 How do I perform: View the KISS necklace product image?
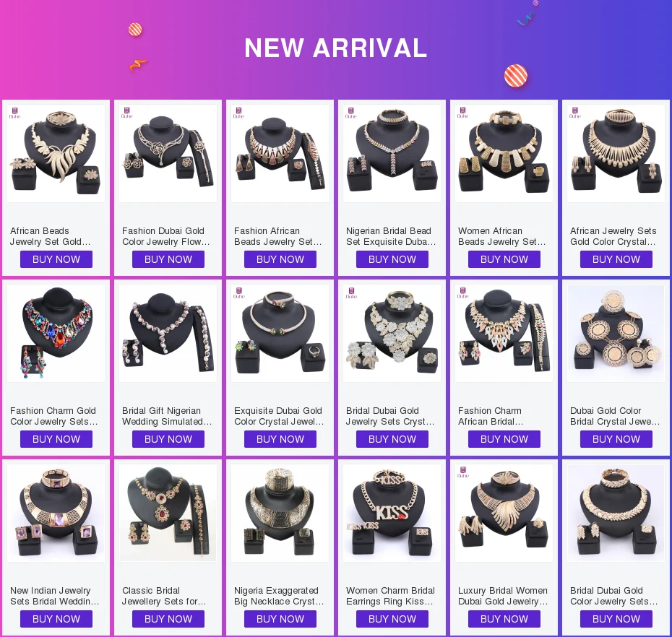point(392,513)
